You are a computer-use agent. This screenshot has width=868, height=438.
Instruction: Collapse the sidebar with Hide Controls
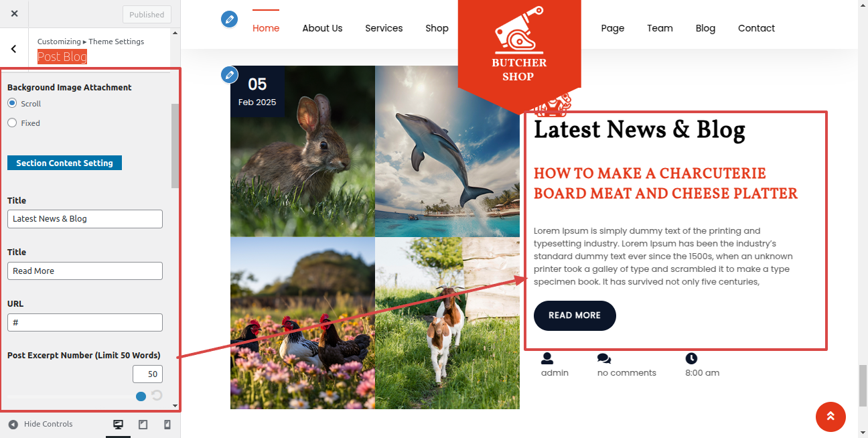coord(41,424)
